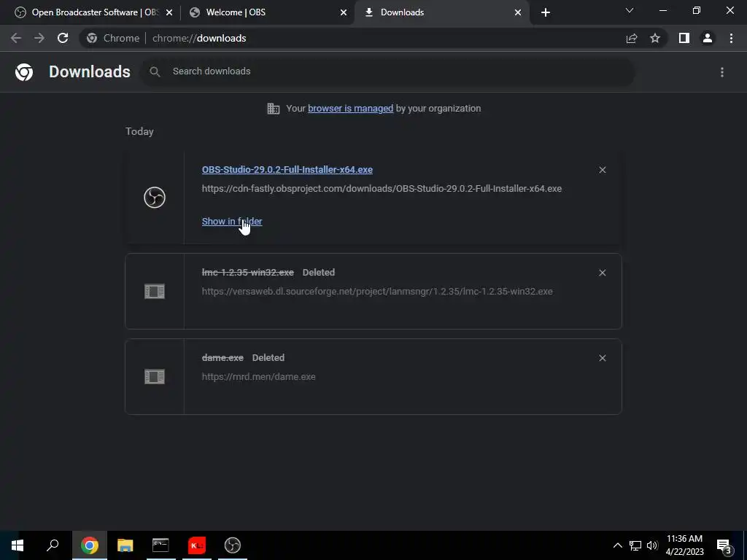Screen dimensions: 747x560
Task: Open the Chrome profile icon
Action: 708,38
